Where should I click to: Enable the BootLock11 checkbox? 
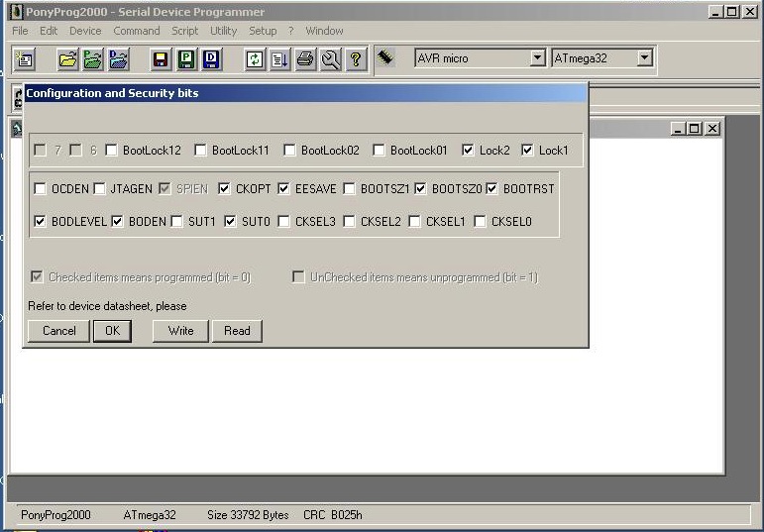200,150
